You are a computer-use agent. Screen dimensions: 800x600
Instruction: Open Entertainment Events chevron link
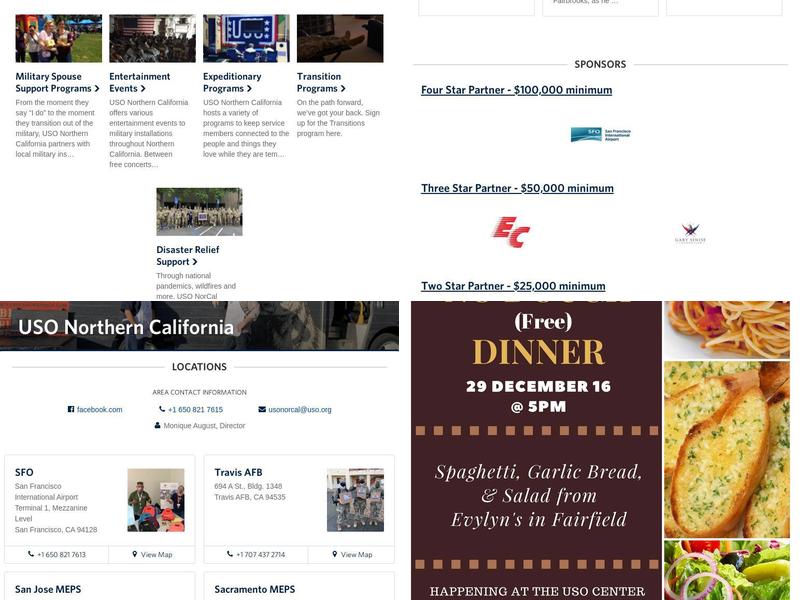click(140, 82)
